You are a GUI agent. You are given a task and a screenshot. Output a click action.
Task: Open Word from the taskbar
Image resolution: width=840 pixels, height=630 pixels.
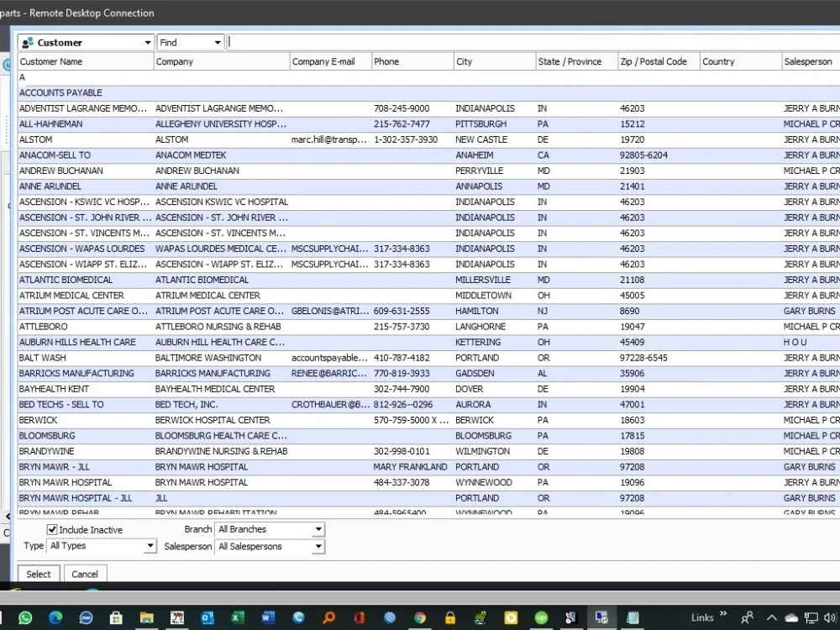(x=268, y=617)
